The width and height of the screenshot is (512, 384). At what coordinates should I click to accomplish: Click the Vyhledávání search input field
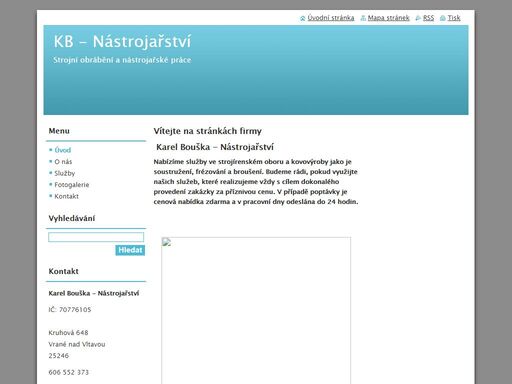pyautogui.click(x=96, y=237)
